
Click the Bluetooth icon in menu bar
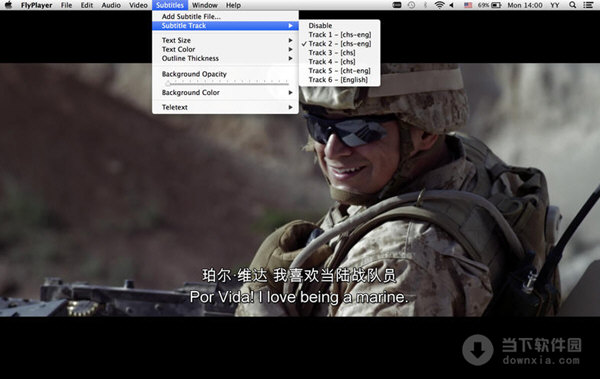pyautogui.click(x=425, y=5)
